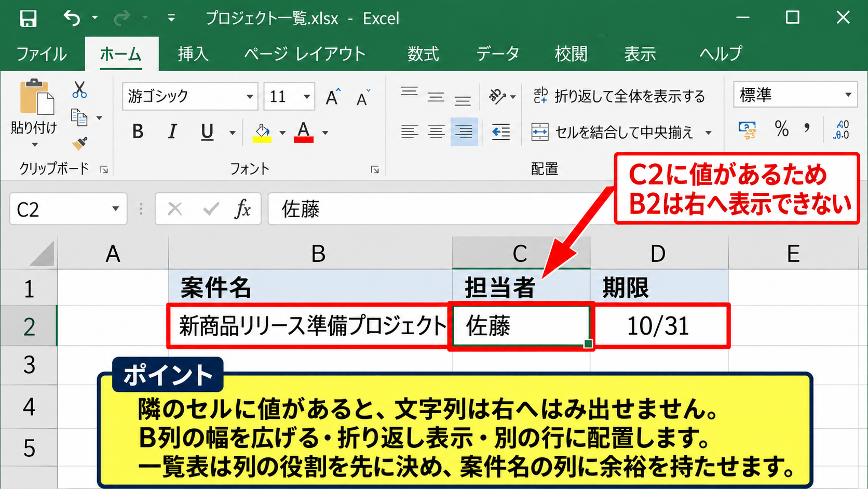868x489 pixels.
Task: Click the Undo arrow icon
Action: [72, 18]
